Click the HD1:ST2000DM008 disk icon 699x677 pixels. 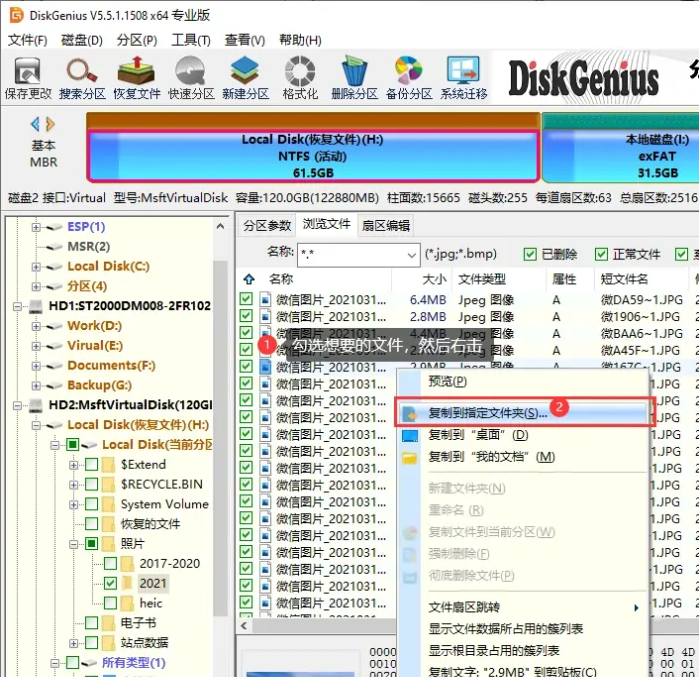tap(36, 306)
